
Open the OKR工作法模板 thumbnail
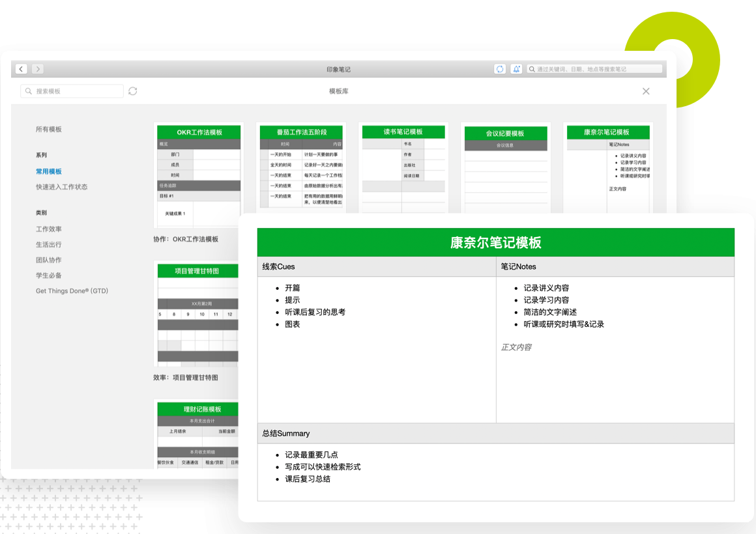pyautogui.click(x=199, y=169)
